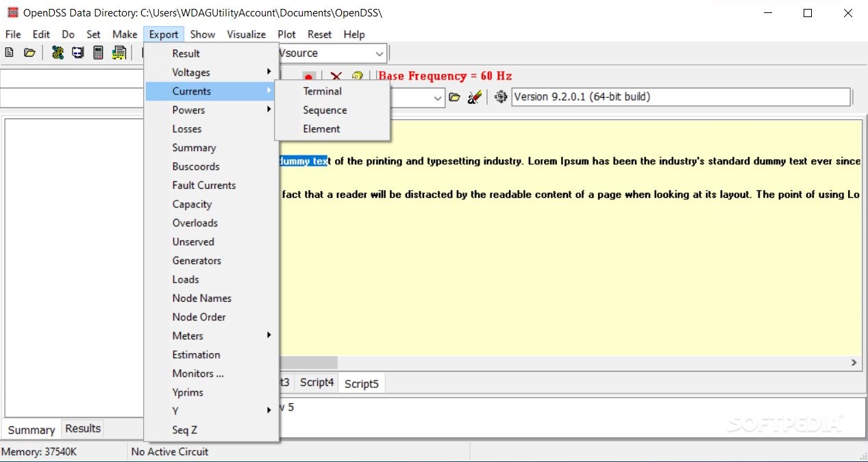Click the green circuit toolbar icon
The width and height of the screenshot is (868, 462).
coord(58,53)
